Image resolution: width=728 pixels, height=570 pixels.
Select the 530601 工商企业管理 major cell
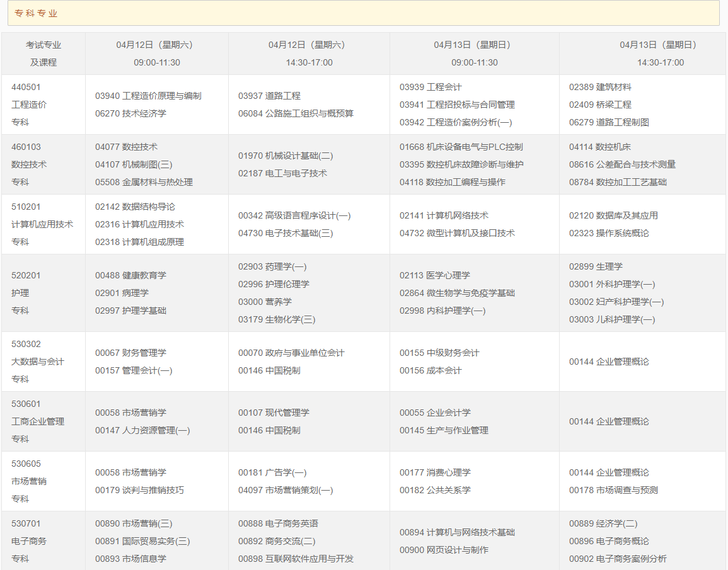click(x=43, y=421)
